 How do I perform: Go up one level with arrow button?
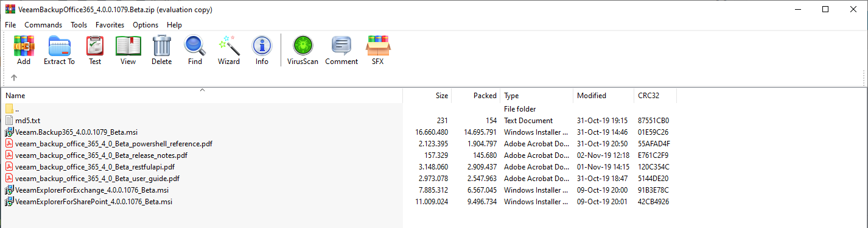point(14,77)
